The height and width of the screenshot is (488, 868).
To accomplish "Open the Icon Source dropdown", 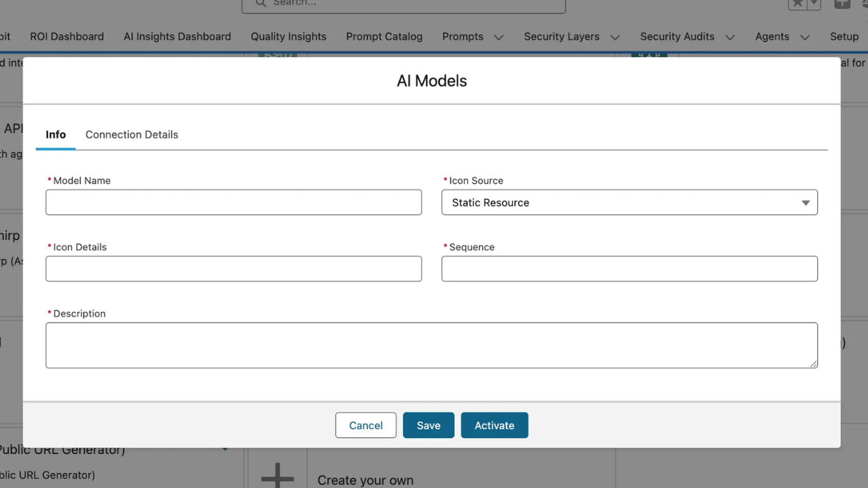I will click(x=629, y=203).
